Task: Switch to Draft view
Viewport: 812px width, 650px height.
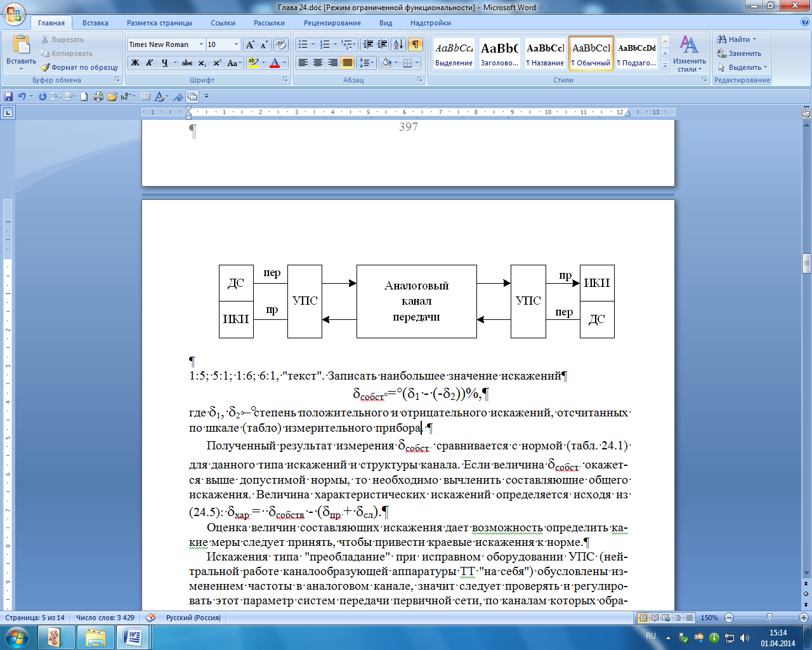Action: [x=690, y=618]
